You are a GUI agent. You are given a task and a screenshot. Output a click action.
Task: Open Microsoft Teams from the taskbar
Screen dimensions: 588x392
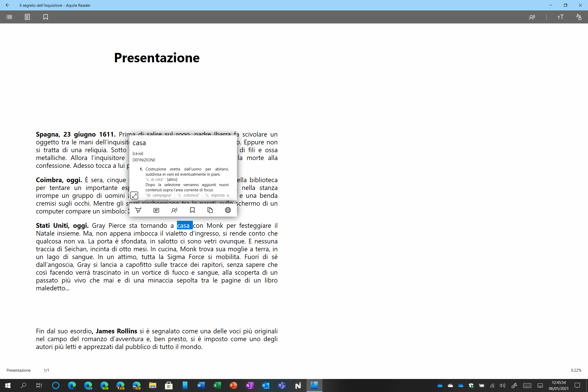point(282,385)
